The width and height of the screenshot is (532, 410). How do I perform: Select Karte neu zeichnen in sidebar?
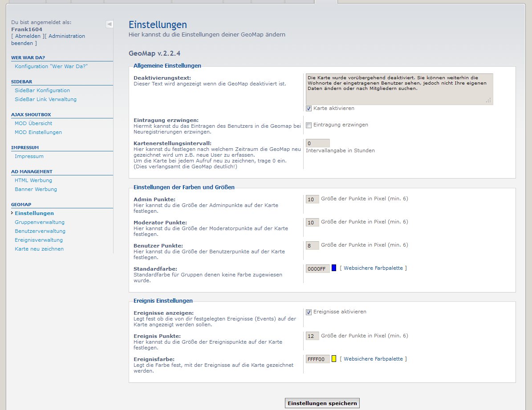[x=39, y=249]
